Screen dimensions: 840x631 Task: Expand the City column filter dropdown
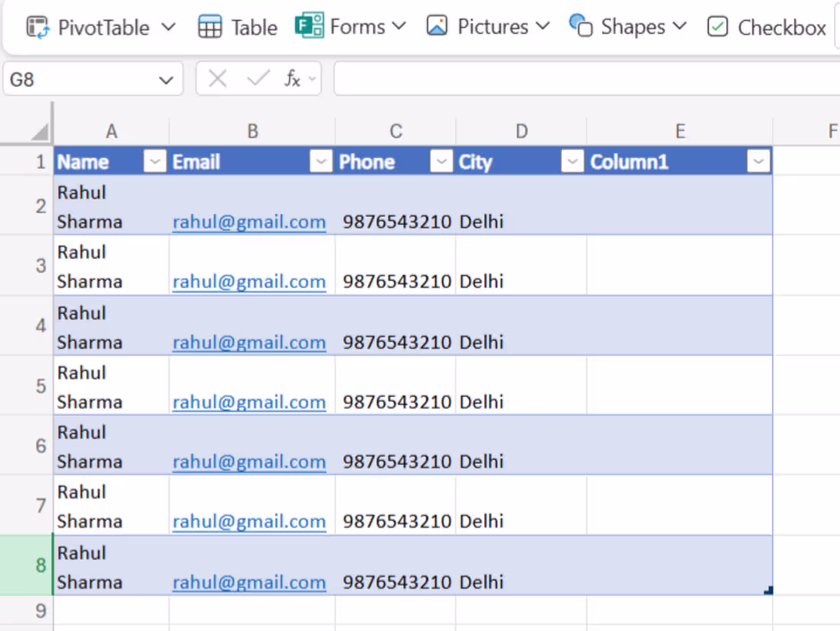(573, 162)
